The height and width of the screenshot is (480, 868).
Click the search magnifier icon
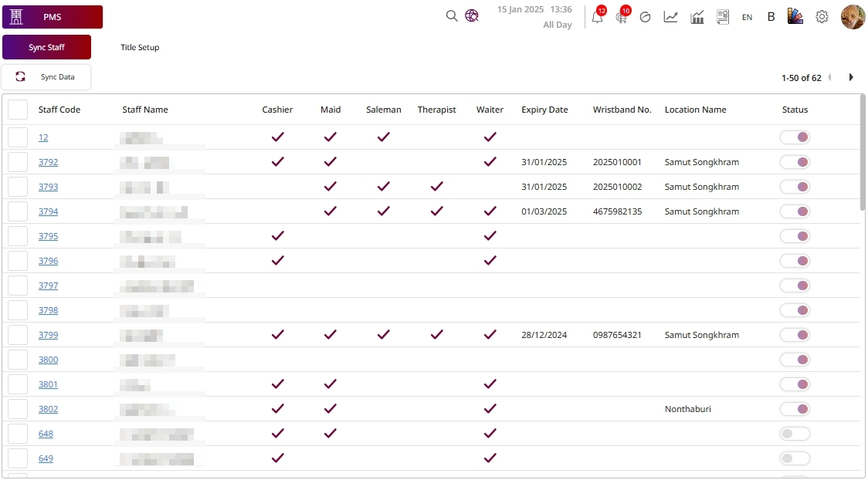pos(452,16)
